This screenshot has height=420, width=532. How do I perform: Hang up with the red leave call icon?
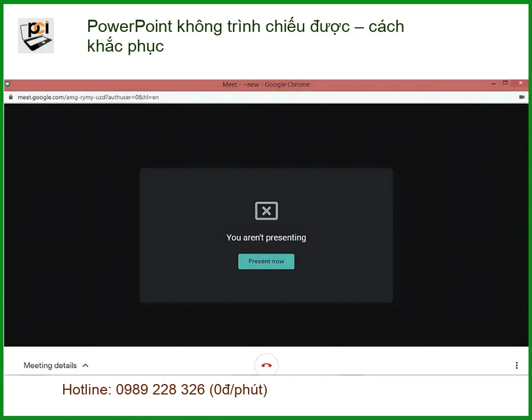(x=267, y=365)
